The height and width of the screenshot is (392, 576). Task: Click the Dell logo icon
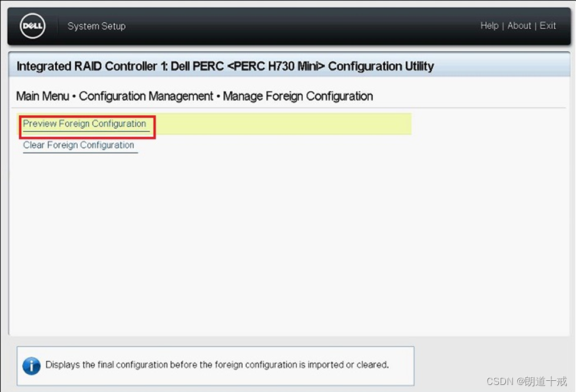[32, 26]
